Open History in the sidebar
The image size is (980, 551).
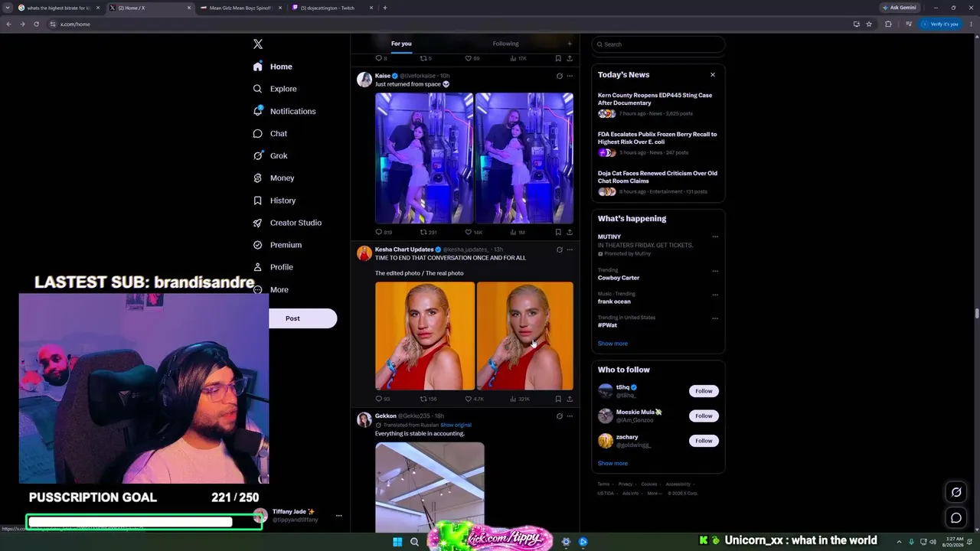tap(274, 201)
